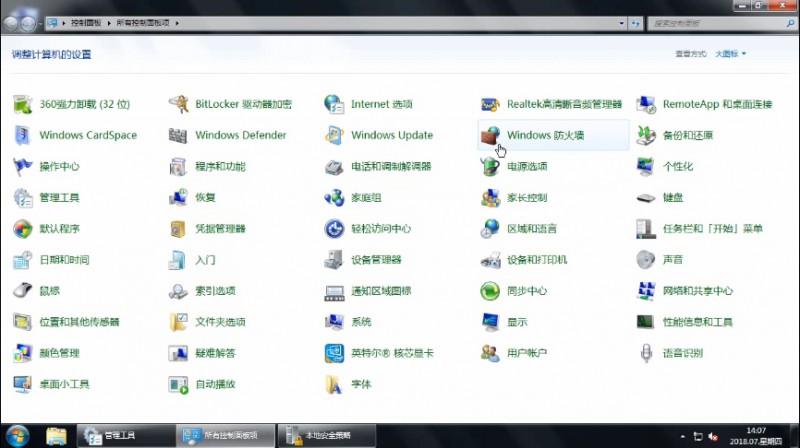Show hidden tray icons arrow

(x=683, y=436)
